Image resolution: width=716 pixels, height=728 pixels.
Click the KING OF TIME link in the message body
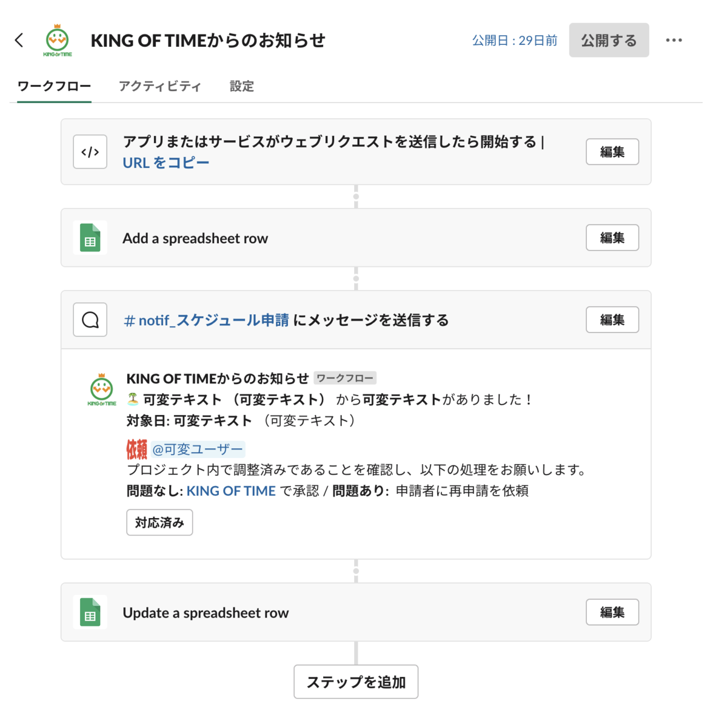(231, 491)
